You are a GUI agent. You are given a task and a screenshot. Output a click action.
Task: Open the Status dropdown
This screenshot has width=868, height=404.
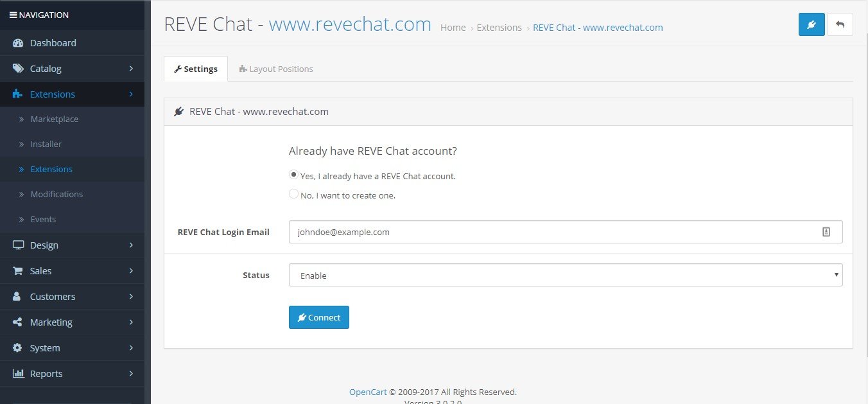[565, 276]
